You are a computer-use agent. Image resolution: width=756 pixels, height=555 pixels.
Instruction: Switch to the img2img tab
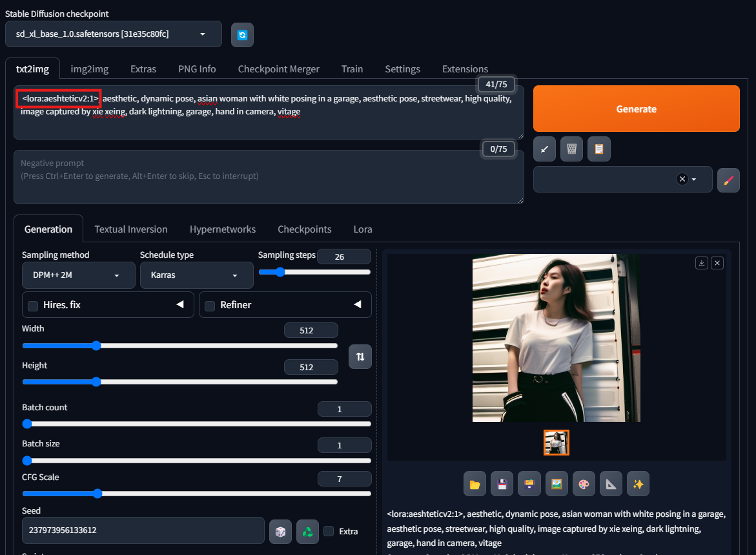pos(90,69)
